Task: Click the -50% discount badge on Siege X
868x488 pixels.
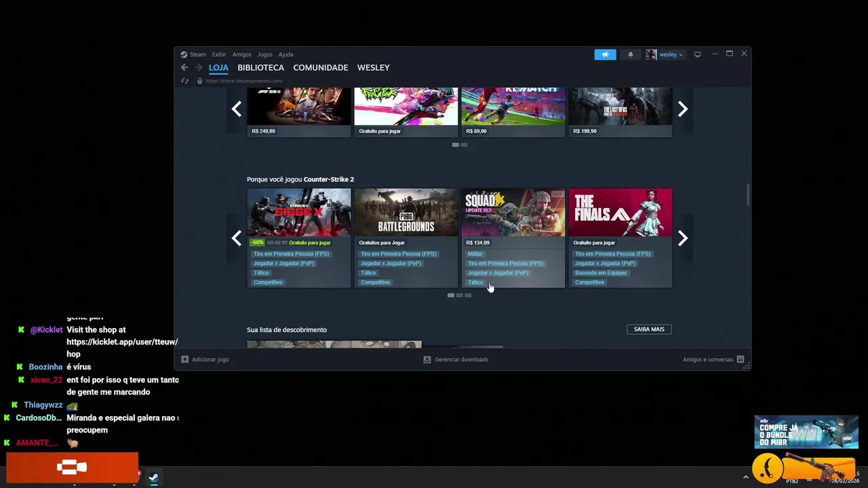Action: [x=257, y=243]
